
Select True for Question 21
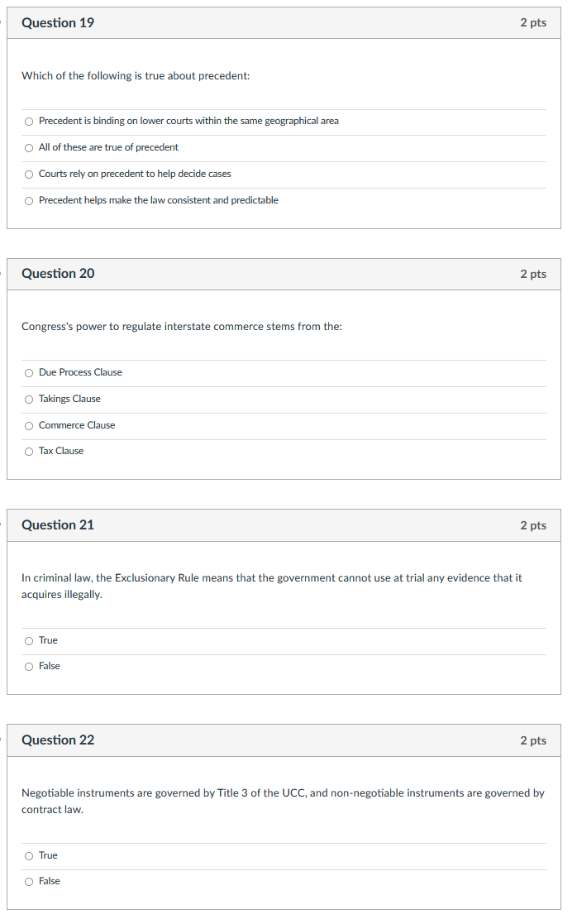pyautogui.click(x=28, y=640)
